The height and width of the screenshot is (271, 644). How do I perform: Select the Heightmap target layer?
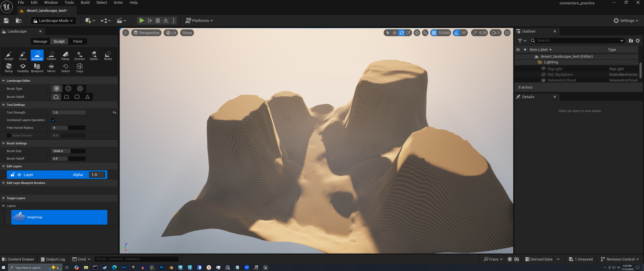tap(59, 217)
